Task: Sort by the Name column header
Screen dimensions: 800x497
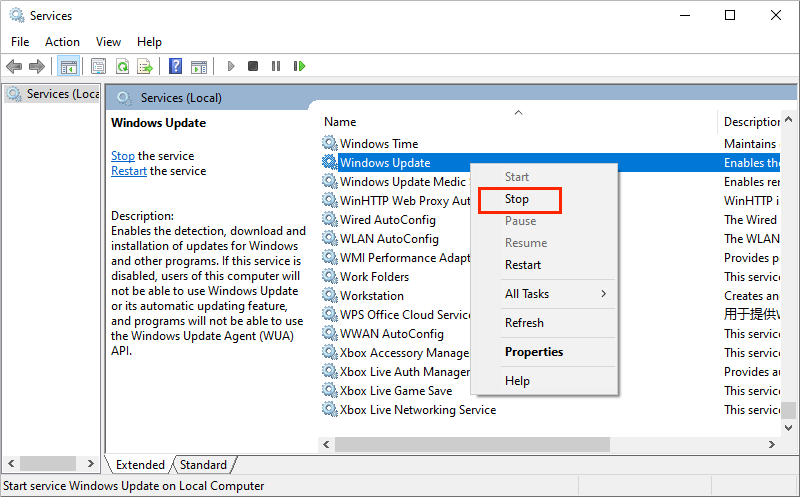Action: click(518, 122)
